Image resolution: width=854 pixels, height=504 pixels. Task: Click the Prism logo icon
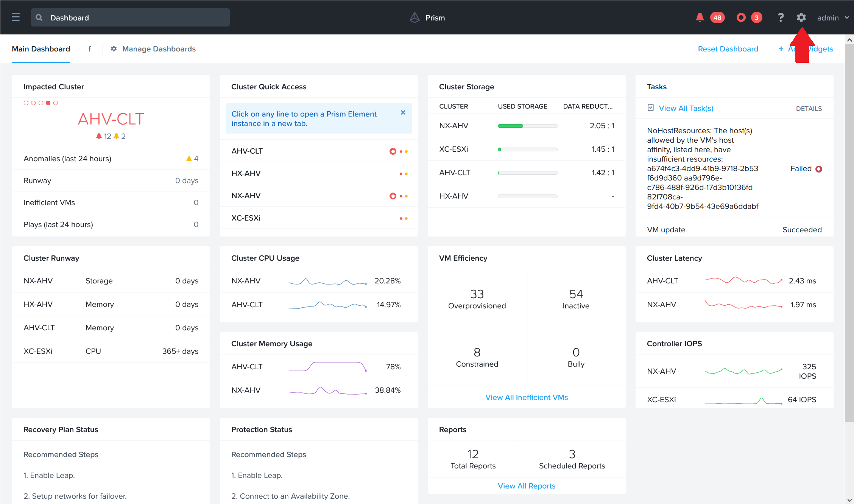[415, 17]
